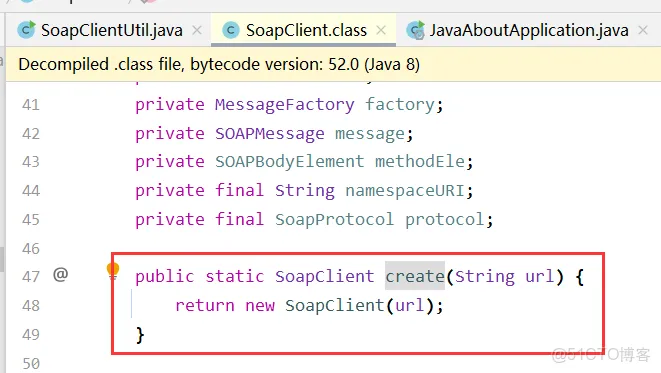
Task: Close the SoapClient.class tab
Action: click(x=381, y=30)
